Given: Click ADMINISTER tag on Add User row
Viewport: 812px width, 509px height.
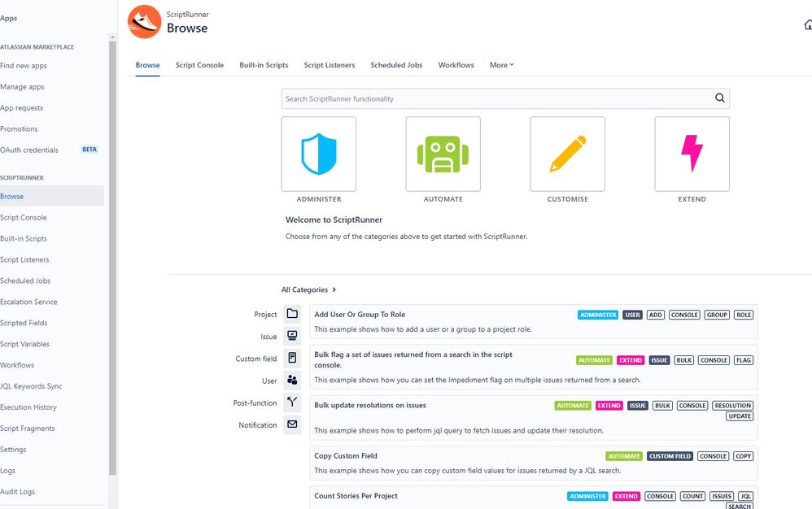Looking at the screenshot, I should coord(597,315).
